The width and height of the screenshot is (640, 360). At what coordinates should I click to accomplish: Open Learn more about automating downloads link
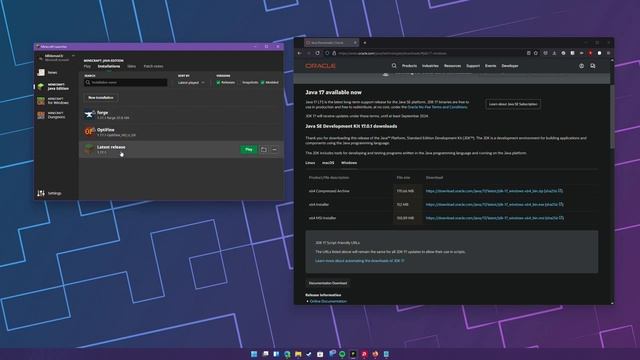pos(360,261)
